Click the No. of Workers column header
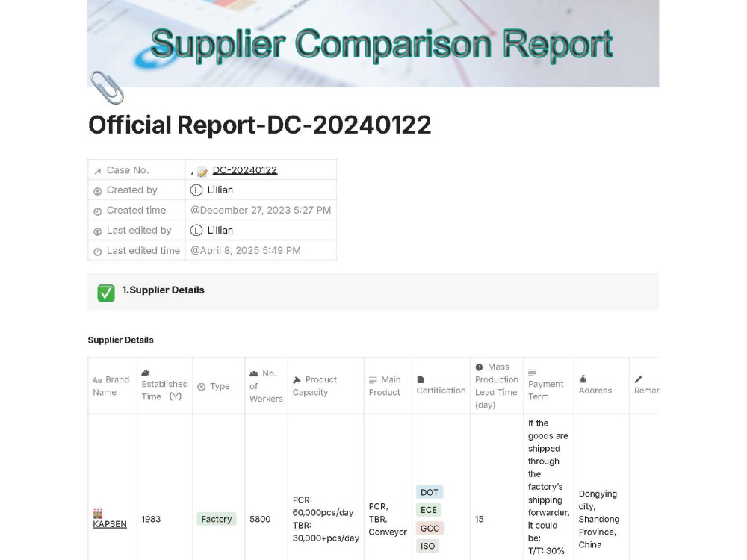Viewport: 747px width, 560px height. [x=267, y=386]
